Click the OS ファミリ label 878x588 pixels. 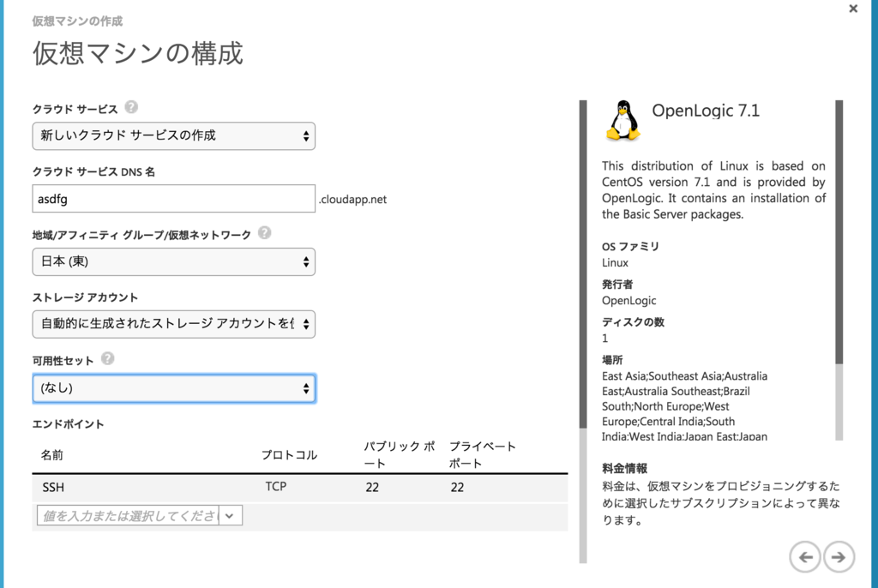click(x=630, y=246)
